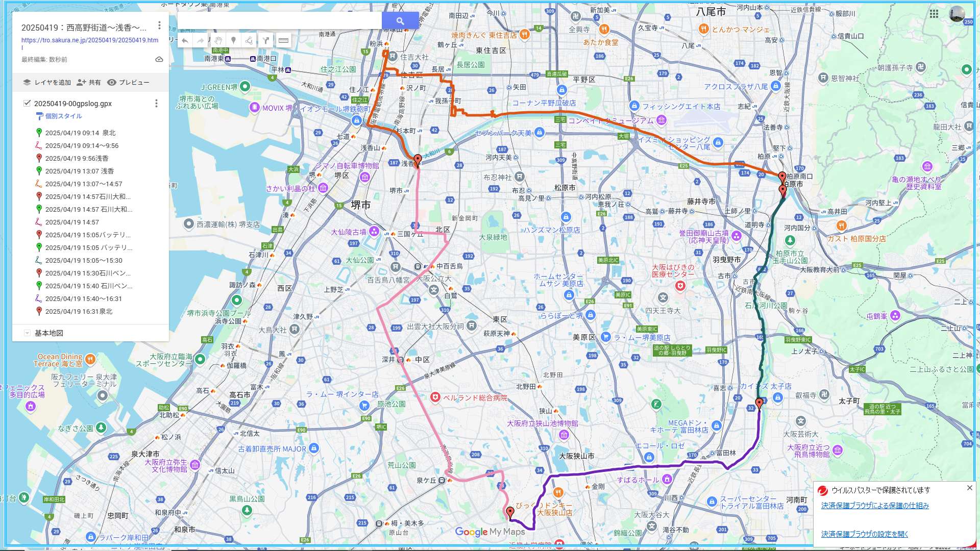Click 八尾市 city label on map
Viewport: 980px width, 551px height.
click(711, 11)
